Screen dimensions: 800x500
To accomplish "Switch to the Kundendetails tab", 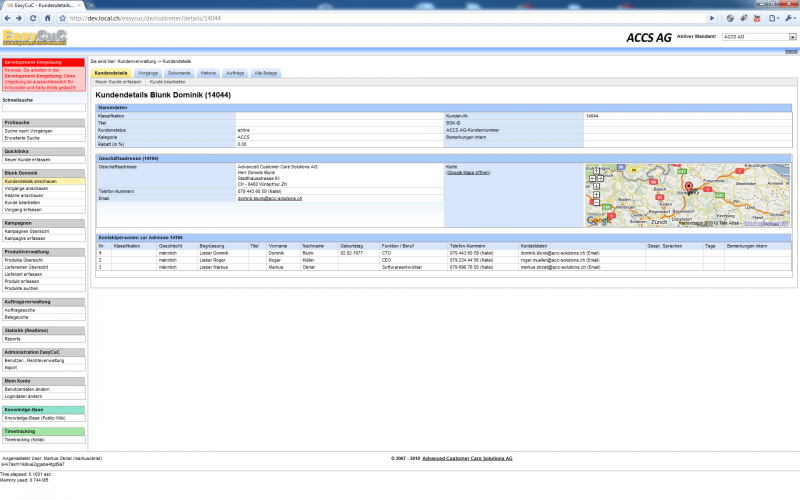I will [111, 73].
